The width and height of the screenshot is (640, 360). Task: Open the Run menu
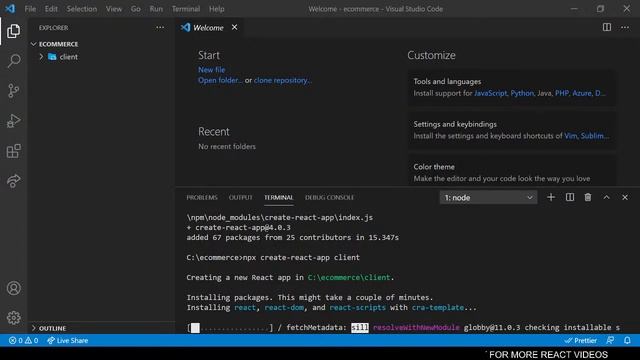coord(156,9)
